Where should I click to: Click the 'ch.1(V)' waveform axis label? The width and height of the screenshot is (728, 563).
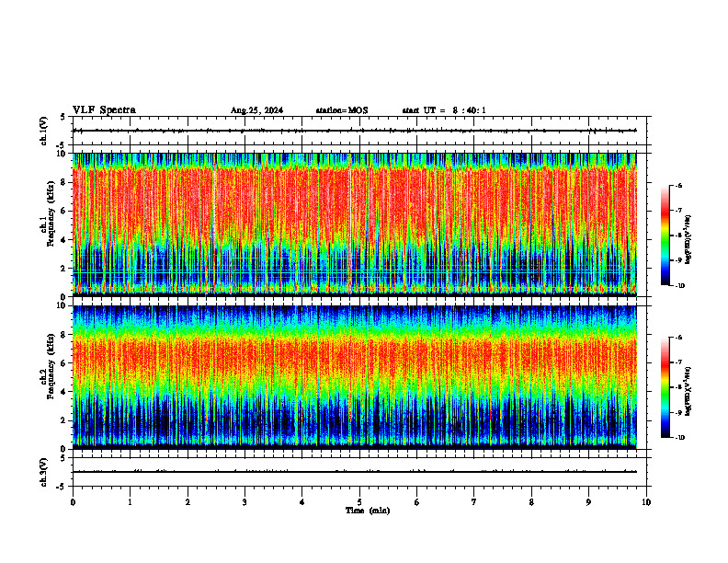(44, 131)
